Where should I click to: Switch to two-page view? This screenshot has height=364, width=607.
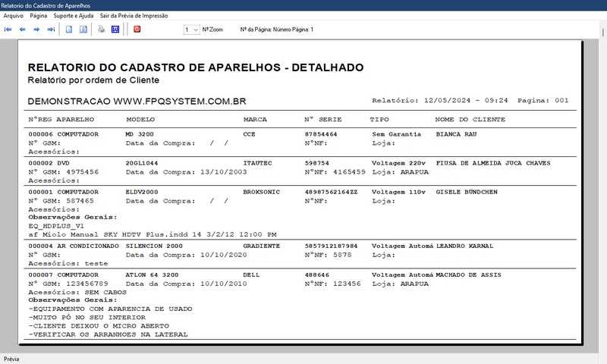point(83,30)
